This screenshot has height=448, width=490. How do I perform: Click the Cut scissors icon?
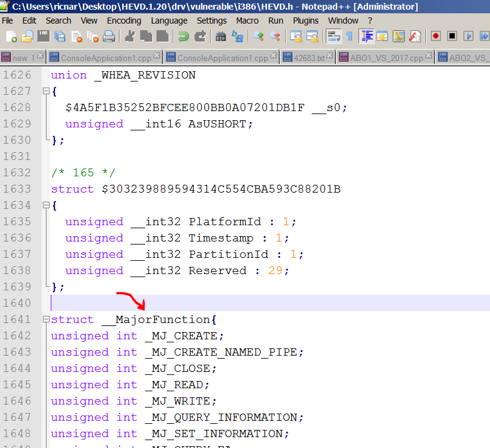[129, 36]
